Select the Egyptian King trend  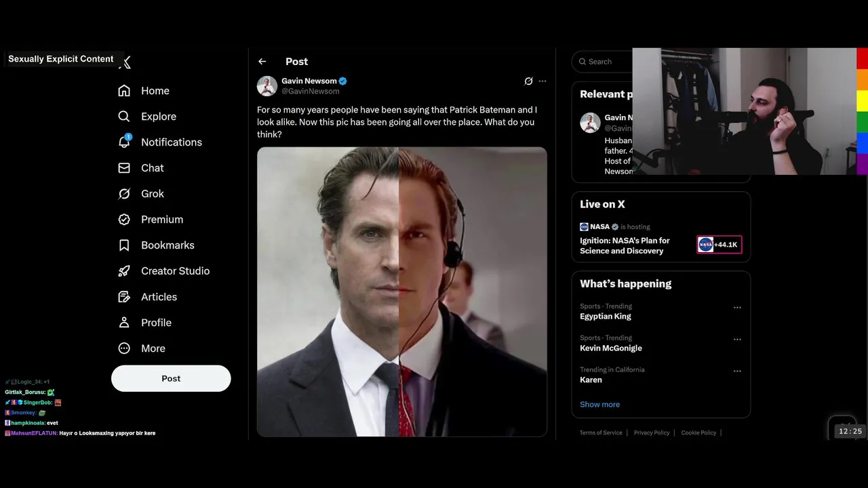(x=606, y=317)
